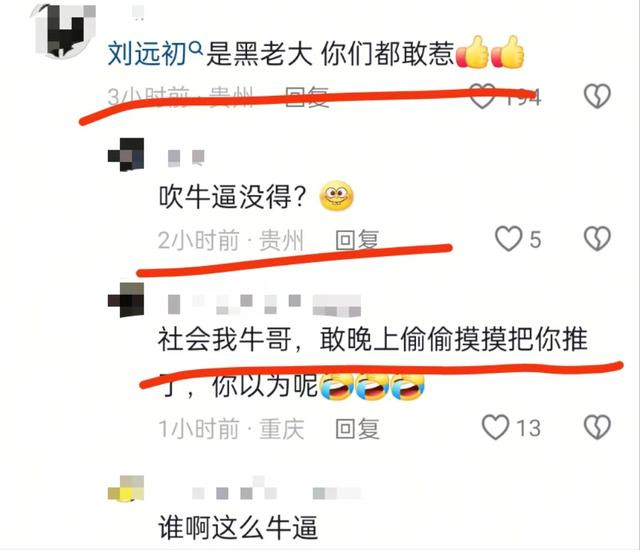Reply to the 3小时前 贵州 comment
This screenshot has height=550, width=640.
click(x=307, y=97)
